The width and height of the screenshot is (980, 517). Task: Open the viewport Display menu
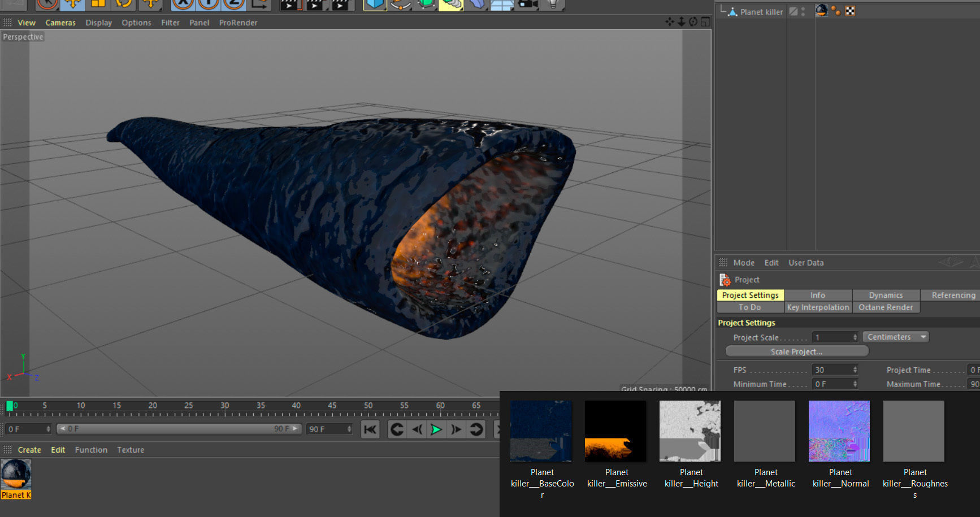99,23
